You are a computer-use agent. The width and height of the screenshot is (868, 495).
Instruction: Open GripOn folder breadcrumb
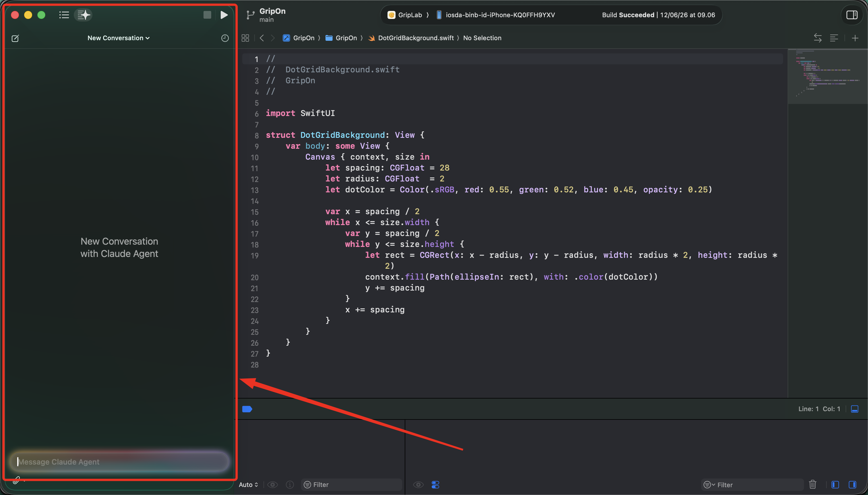pos(341,38)
